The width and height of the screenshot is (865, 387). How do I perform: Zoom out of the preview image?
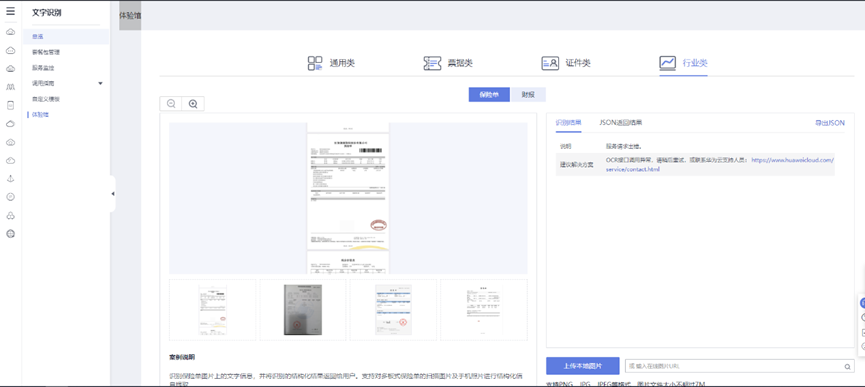(x=171, y=104)
